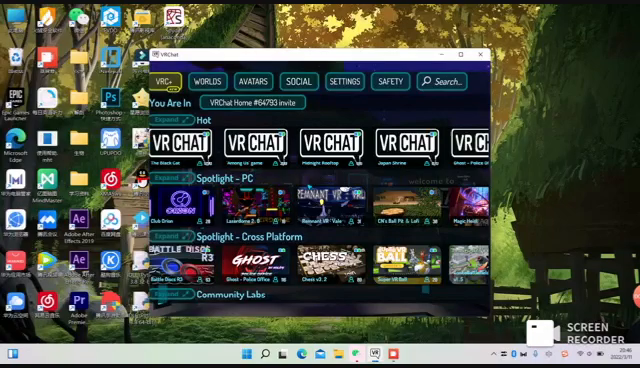The image size is (640, 368).
Task: Open Remnant VR : Vale world
Action: (x=331, y=206)
